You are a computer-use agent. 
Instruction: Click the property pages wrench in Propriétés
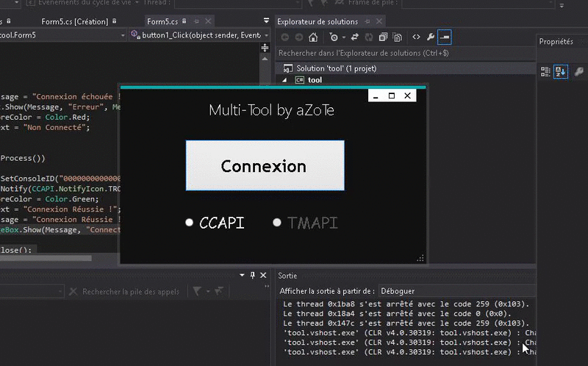coord(578,71)
